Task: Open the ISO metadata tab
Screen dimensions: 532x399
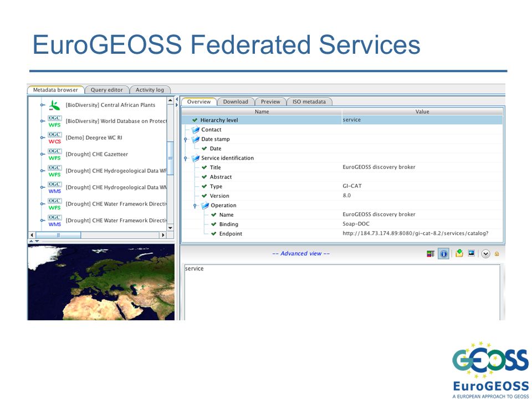Action: 309,102
